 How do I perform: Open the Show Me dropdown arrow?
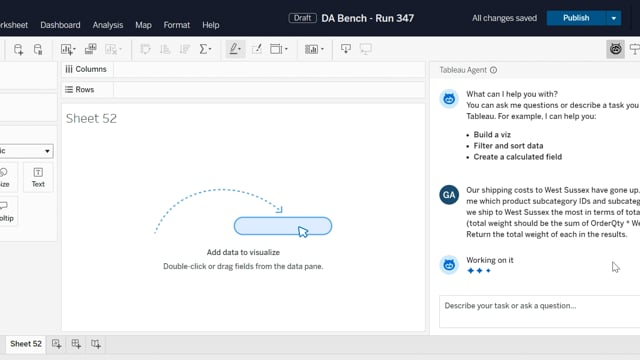322,49
